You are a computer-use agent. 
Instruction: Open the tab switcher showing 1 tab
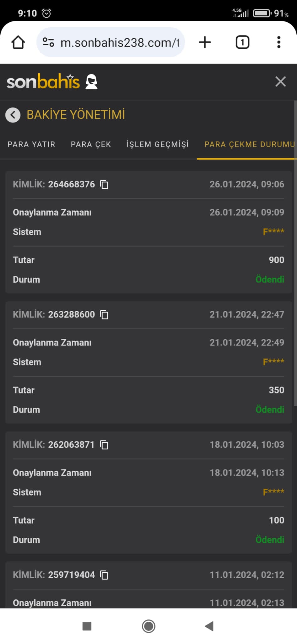tap(242, 42)
